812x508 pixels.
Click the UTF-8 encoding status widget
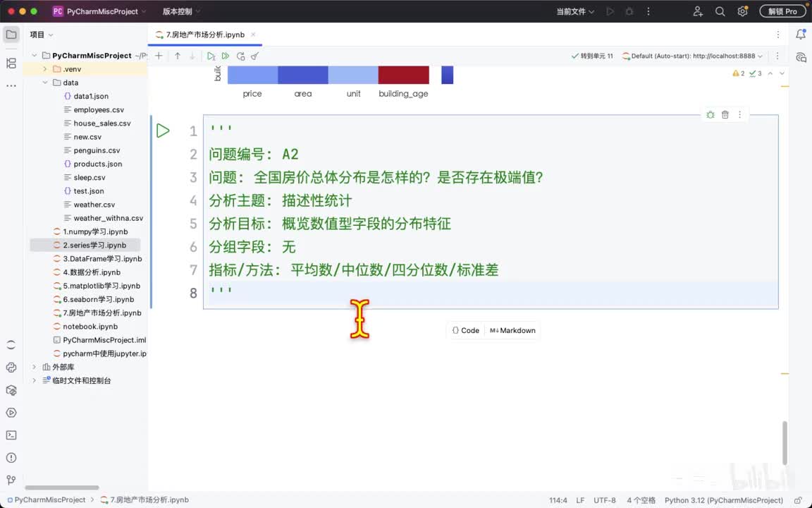click(604, 500)
